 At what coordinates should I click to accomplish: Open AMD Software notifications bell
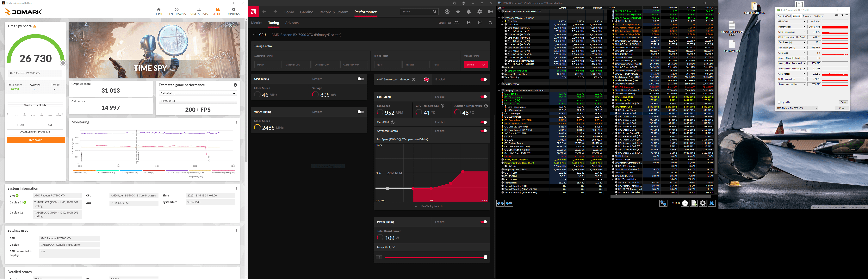pyautogui.click(x=469, y=12)
